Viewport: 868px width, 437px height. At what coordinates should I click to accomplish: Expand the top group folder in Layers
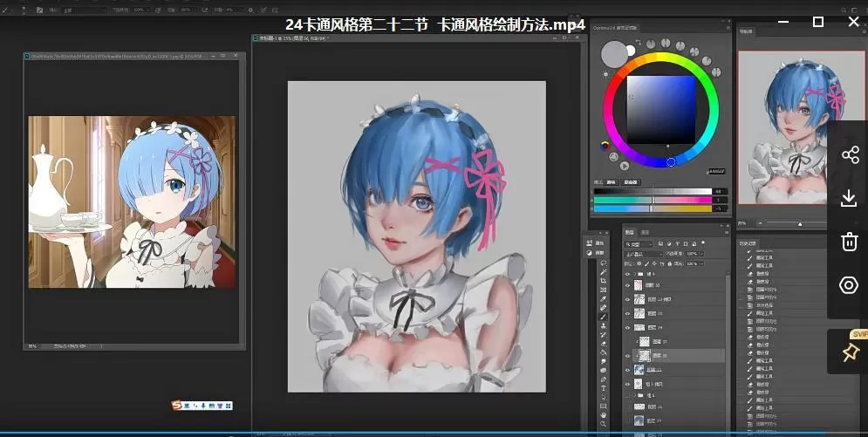[634, 273]
